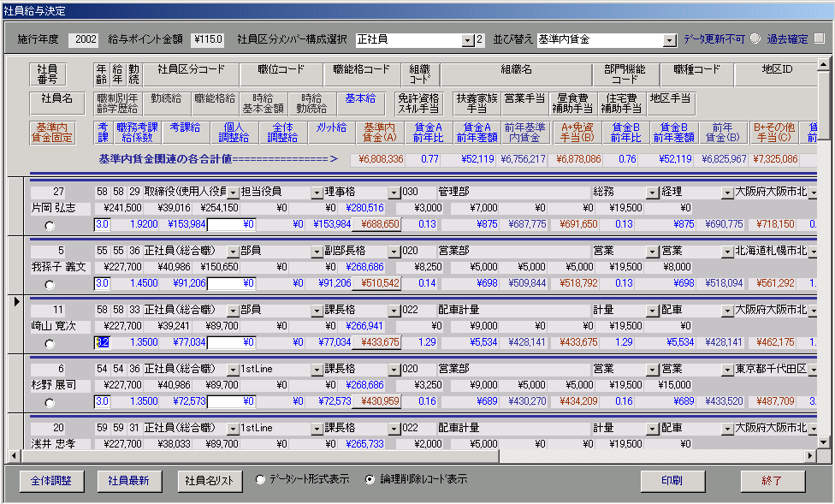Click the 印刷 print button
This screenshot has height=504, width=835.
pyautogui.click(x=672, y=481)
